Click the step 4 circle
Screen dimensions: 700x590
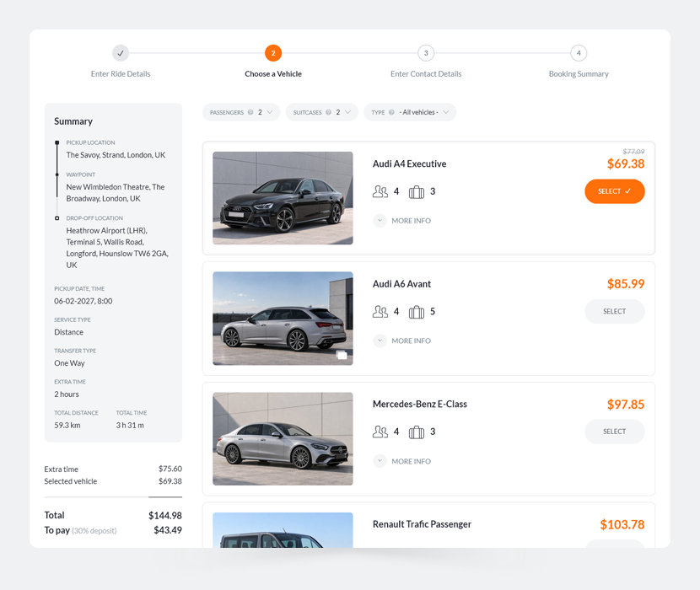[x=579, y=53]
